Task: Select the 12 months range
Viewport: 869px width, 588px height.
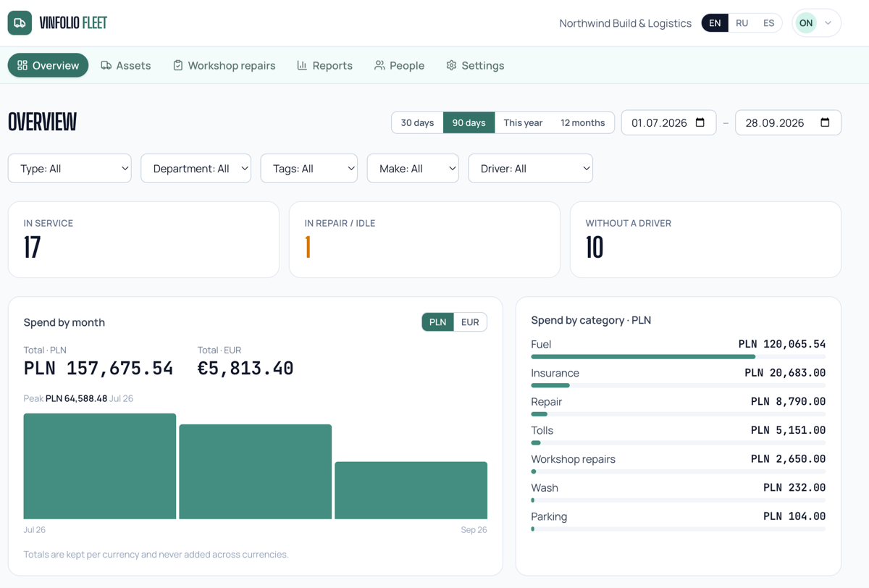Action: (582, 122)
